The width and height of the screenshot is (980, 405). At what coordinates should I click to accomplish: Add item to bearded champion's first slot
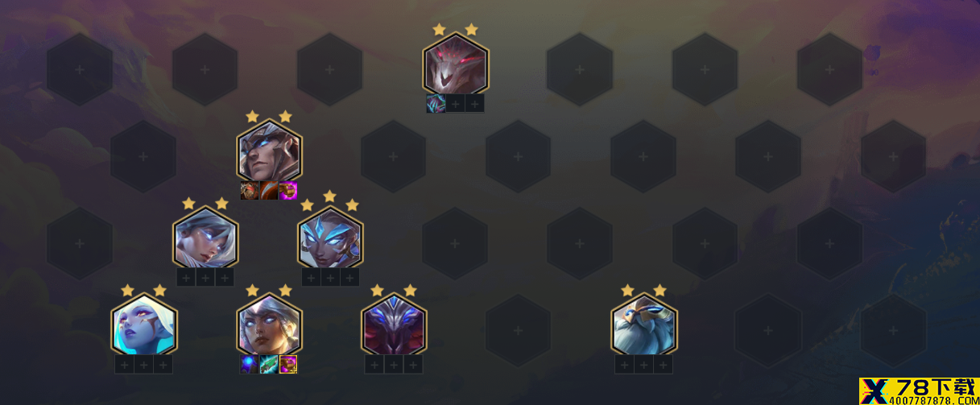(624, 365)
